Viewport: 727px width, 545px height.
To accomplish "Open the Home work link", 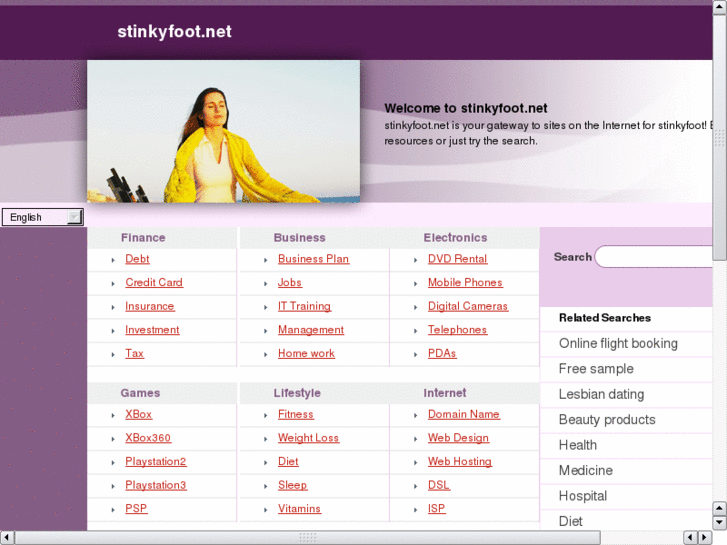I will [x=306, y=353].
